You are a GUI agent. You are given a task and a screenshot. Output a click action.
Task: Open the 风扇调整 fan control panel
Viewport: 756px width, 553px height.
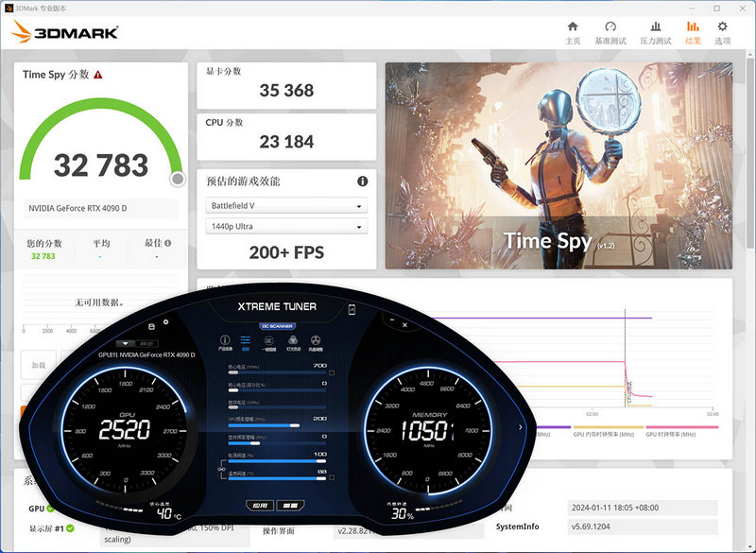coord(316,340)
